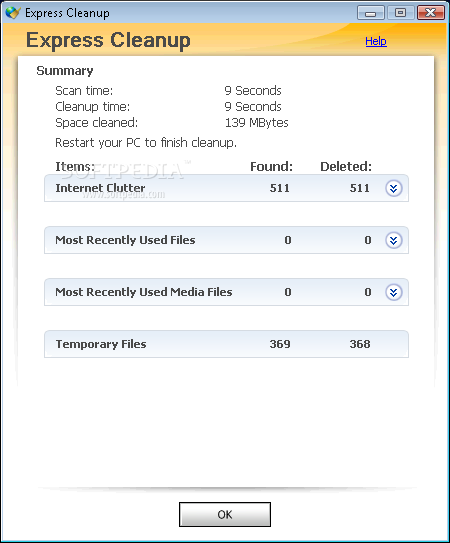This screenshot has width=450, height=543.
Task: Open the Help link
Action: [376, 41]
